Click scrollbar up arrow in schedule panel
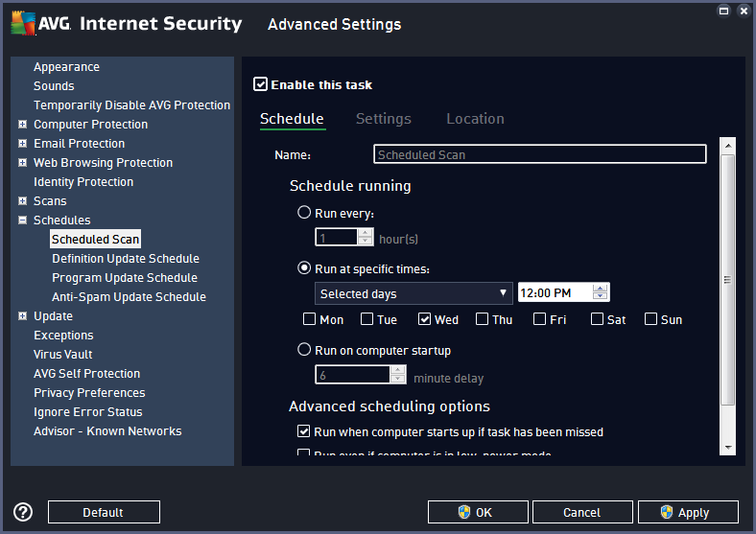The image size is (756, 534). (x=728, y=146)
